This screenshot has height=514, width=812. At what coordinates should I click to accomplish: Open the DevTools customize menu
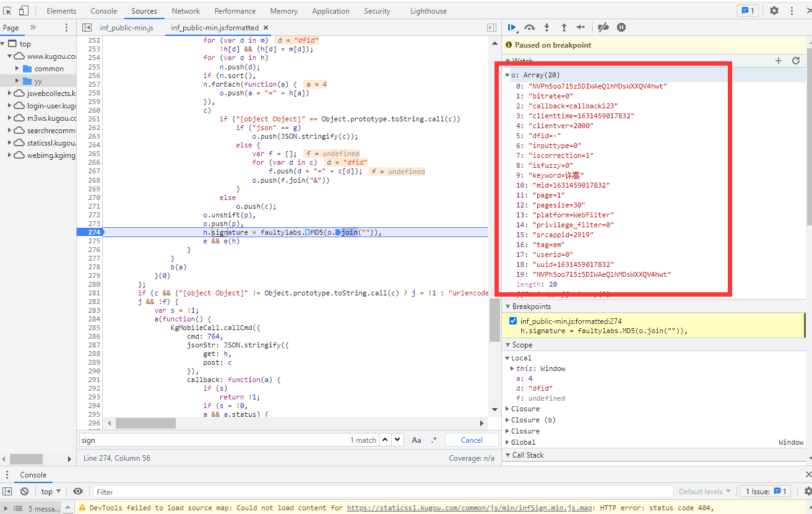coord(792,11)
